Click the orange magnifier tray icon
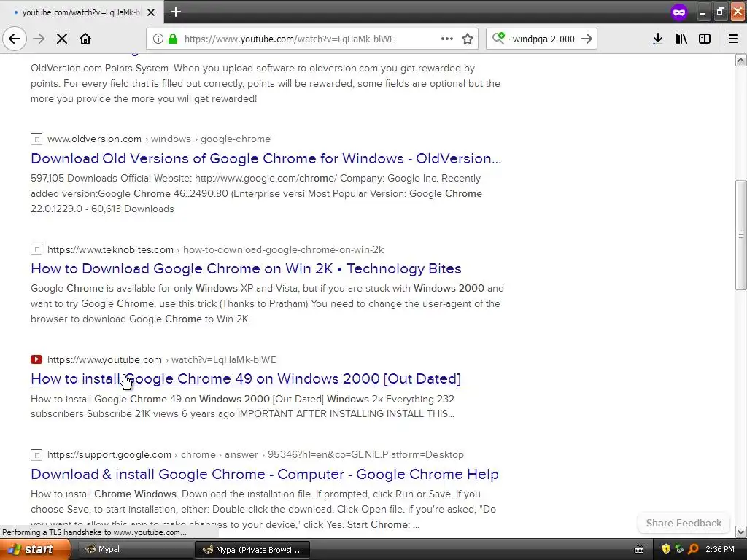 [693, 549]
